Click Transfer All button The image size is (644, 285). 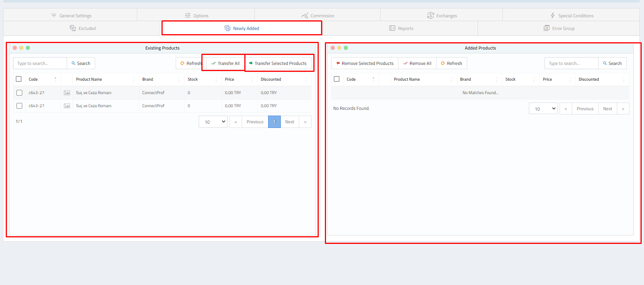(226, 63)
